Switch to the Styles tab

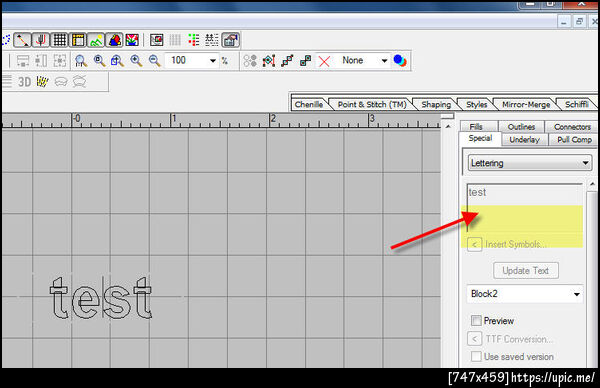point(476,104)
